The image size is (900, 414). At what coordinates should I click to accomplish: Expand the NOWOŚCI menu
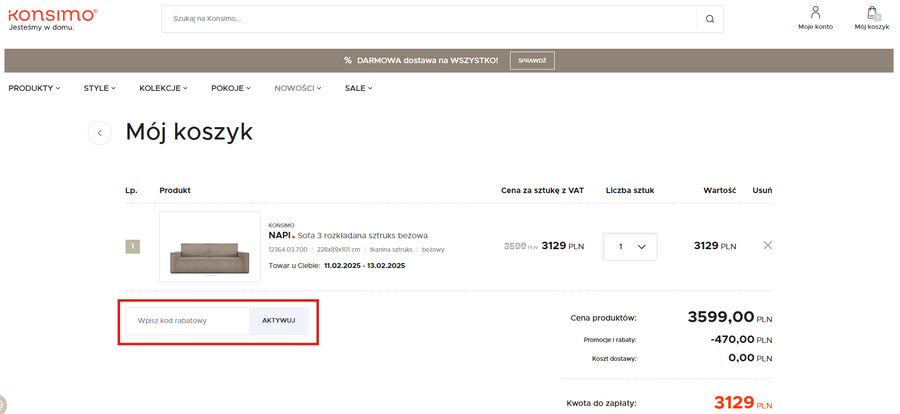point(298,88)
